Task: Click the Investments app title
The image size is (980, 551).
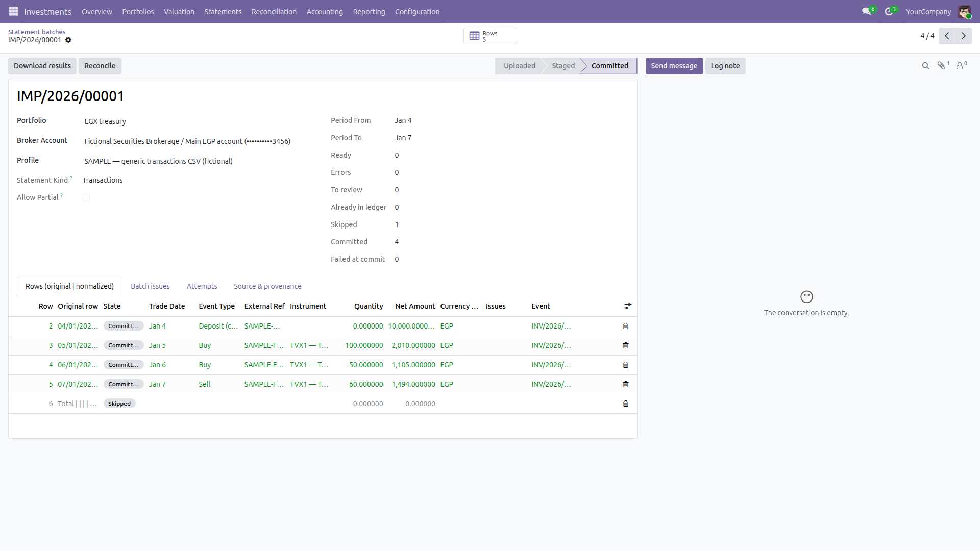Action: 47,11
